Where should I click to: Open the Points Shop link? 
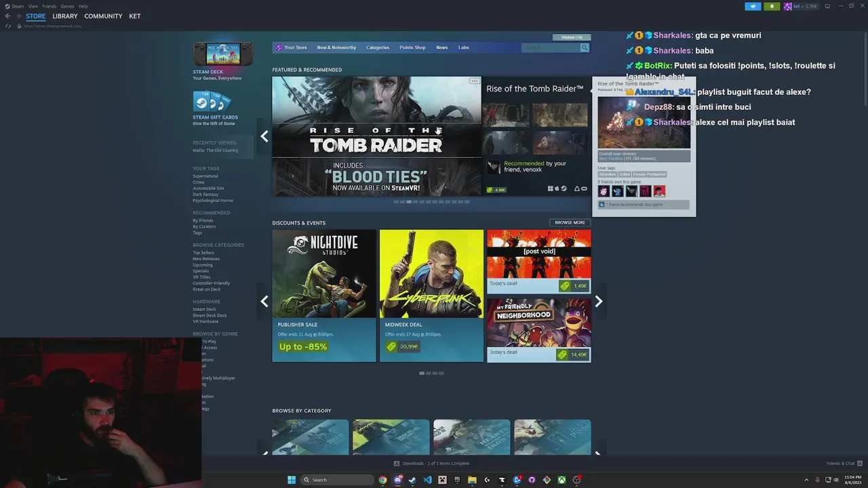412,47
